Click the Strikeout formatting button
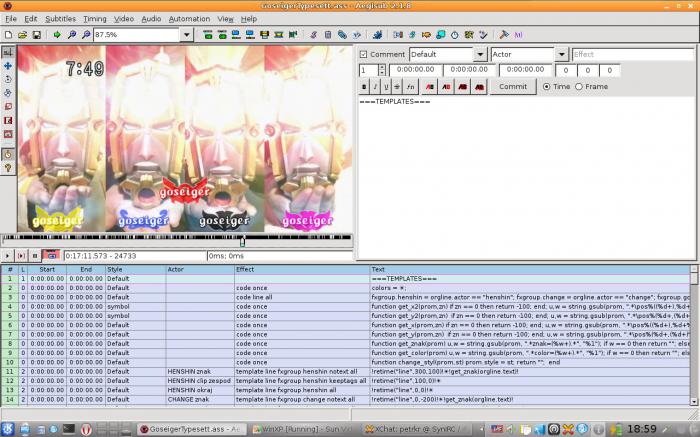This screenshot has width=700, height=437. click(x=397, y=87)
